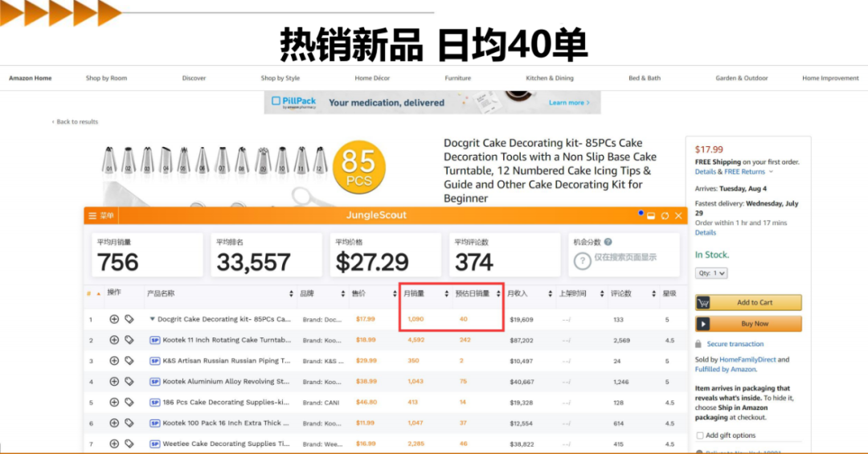
Task: Tag the Kootek 11 Inch Rotating row
Action: 129,340
